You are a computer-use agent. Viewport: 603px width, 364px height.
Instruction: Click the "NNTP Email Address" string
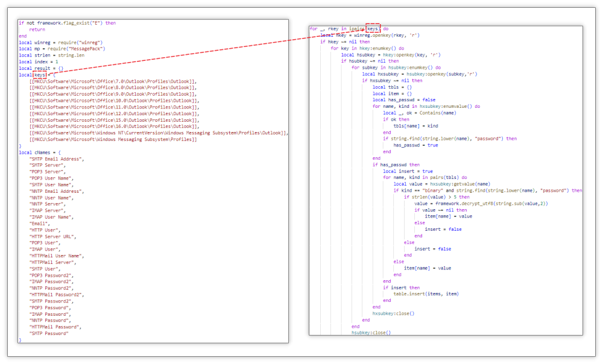click(x=56, y=191)
